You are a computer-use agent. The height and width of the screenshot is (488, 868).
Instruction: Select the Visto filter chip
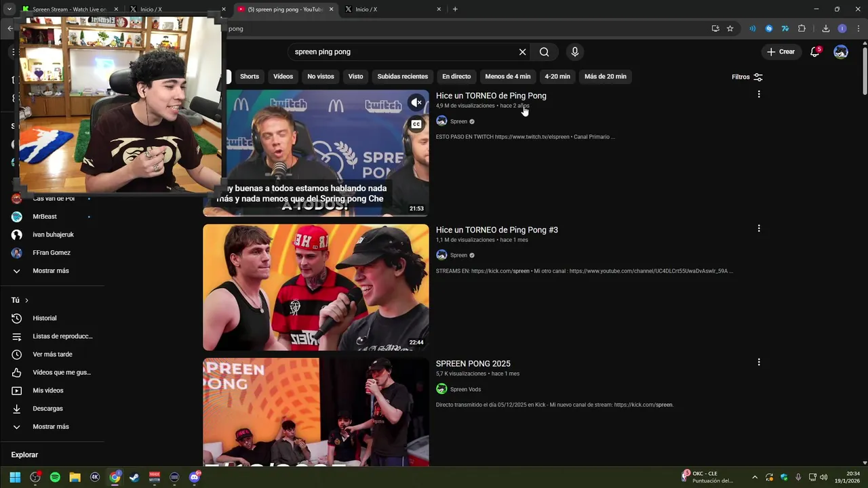[356, 77]
